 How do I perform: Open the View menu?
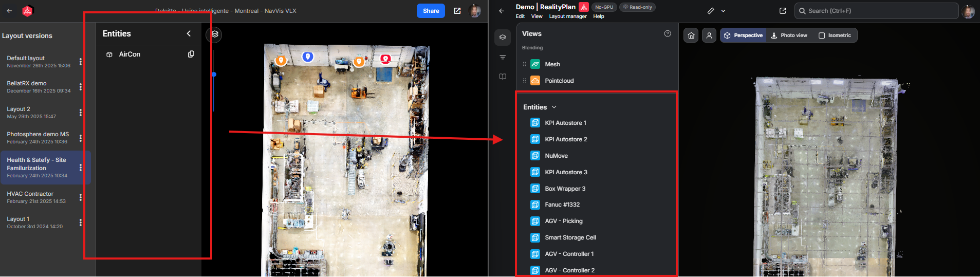pos(537,16)
